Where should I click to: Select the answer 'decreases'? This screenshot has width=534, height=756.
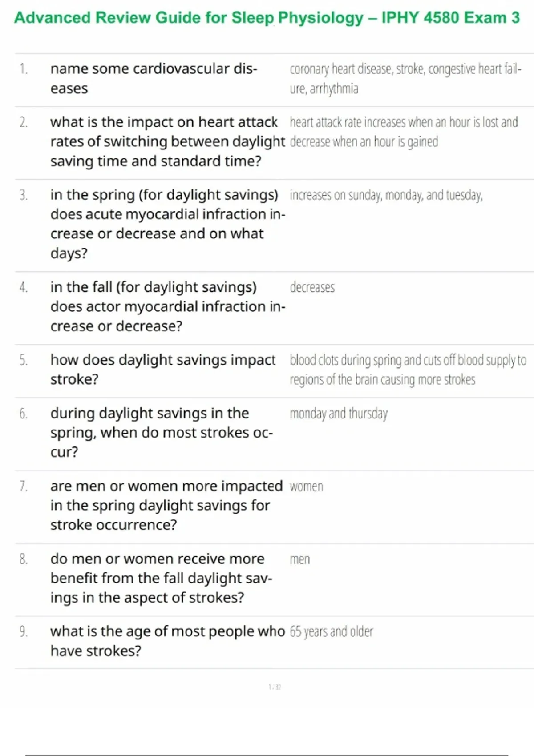tap(312, 287)
